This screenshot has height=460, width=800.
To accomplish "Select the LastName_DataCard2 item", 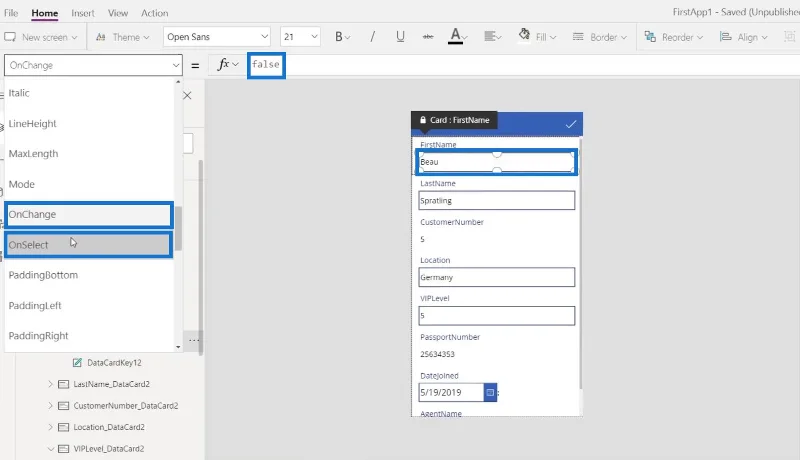I will tap(111, 384).
